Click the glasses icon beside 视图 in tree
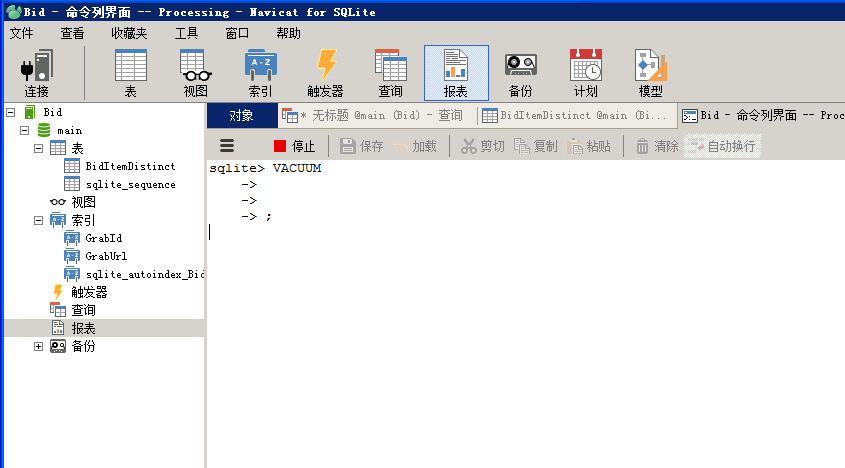 [58, 202]
